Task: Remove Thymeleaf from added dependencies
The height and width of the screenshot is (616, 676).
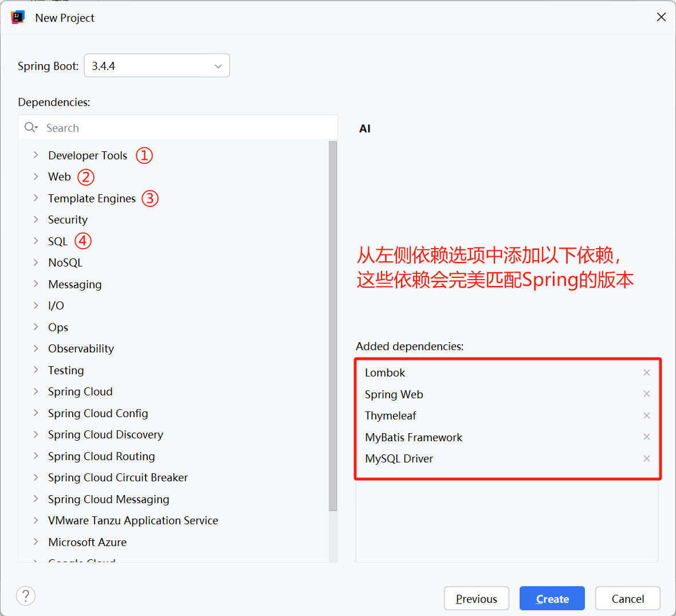Action: [646, 415]
